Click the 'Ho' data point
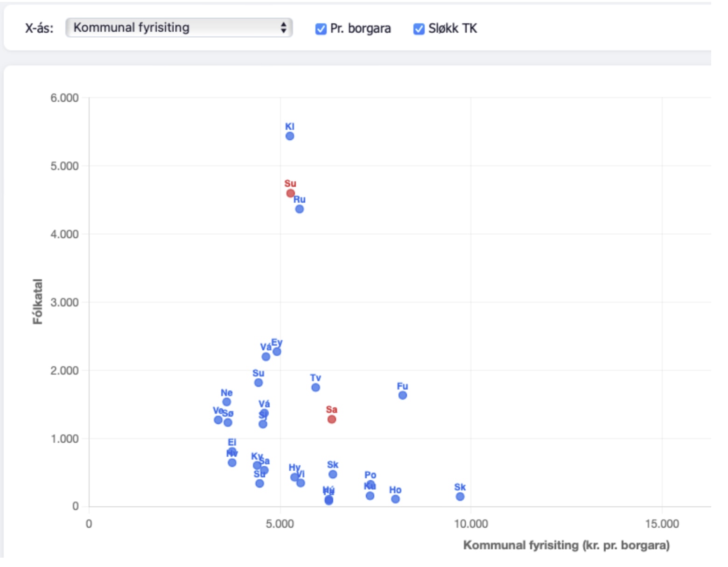Viewport: 728px width, 567px height. (395, 499)
